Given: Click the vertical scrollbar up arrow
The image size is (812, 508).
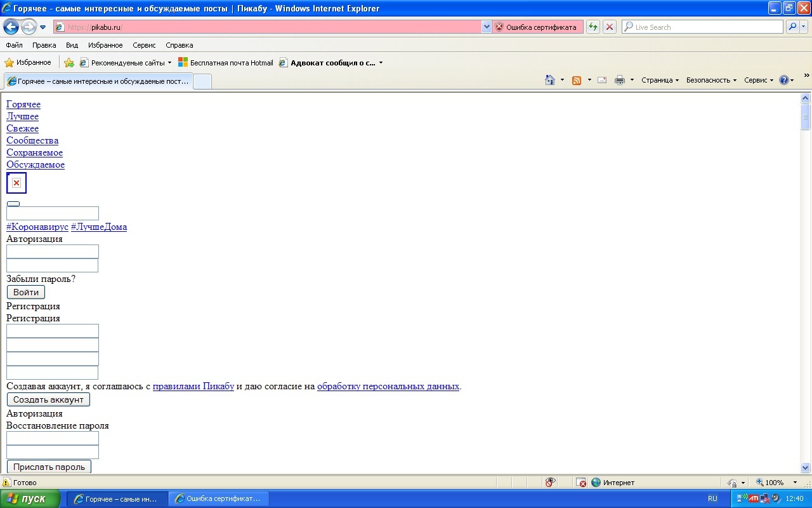Looking at the screenshot, I should click(x=806, y=98).
